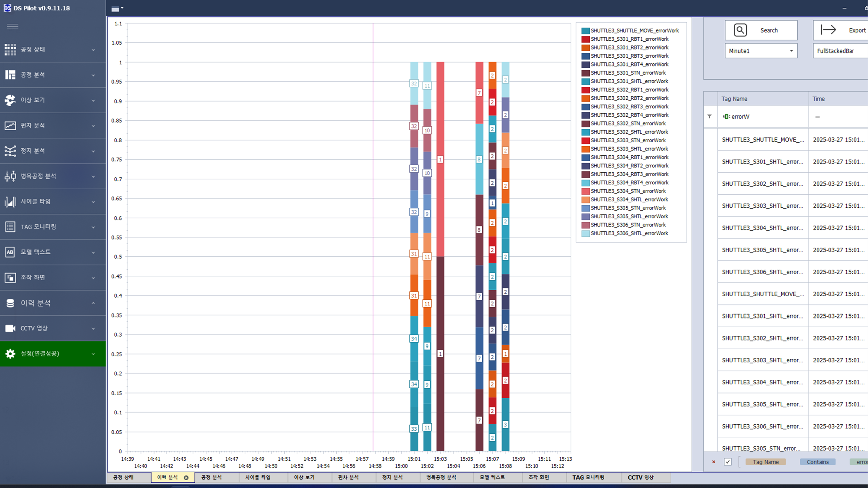Toggle the filter enabled checkbox
The image size is (868, 488).
728,462
